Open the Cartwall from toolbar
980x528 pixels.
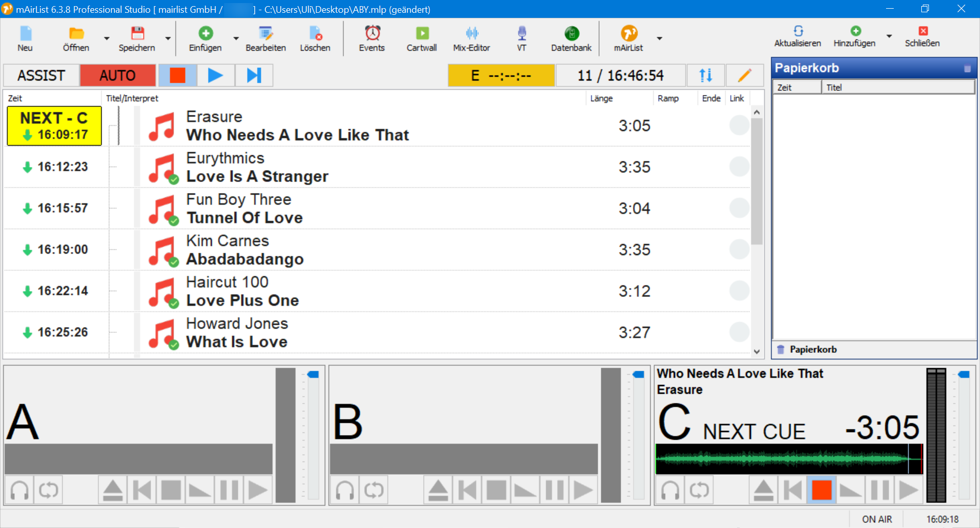[x=421, y=39]
